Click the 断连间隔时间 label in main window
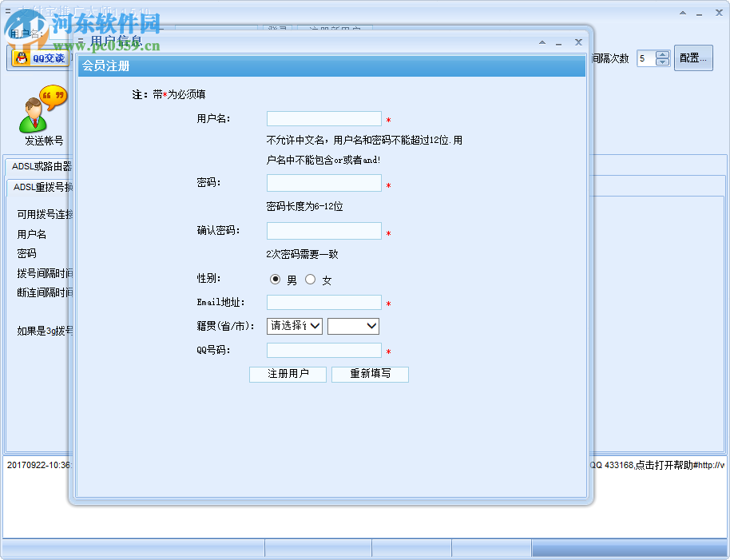 (x=46, y=292)
